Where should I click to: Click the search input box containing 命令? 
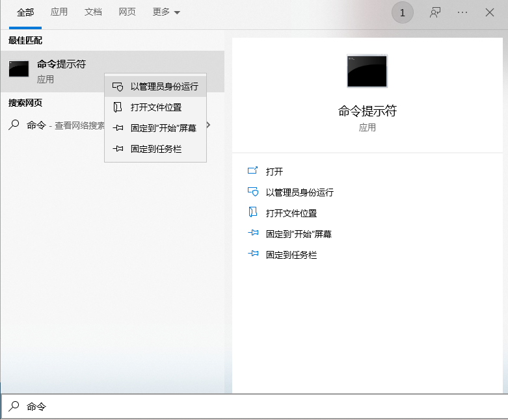(260, 406)
